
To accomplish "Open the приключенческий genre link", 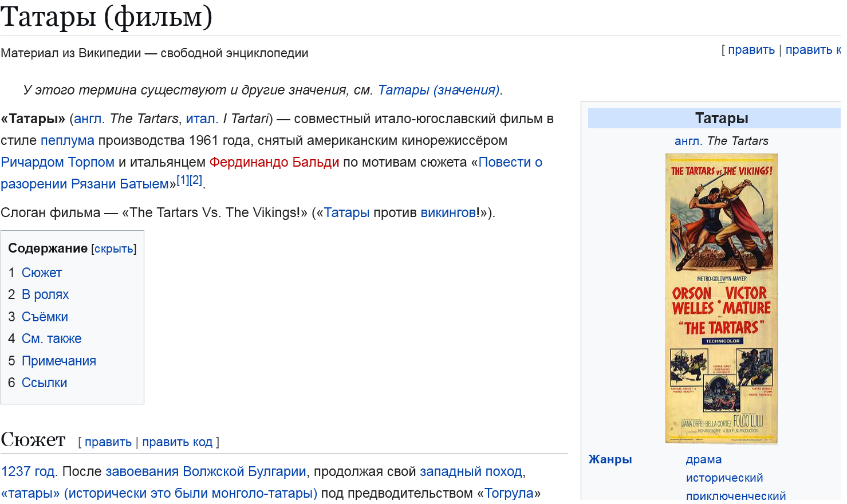I will click(x=736, y=496).
